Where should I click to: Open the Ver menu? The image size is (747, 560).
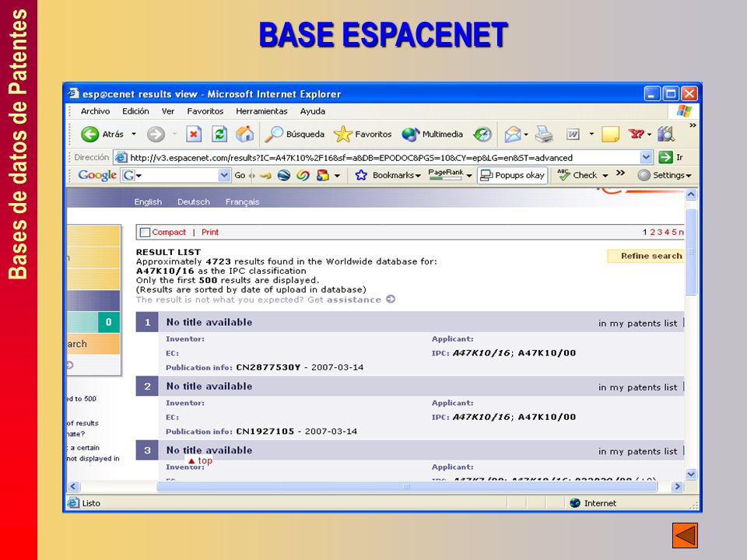[168, 111]
